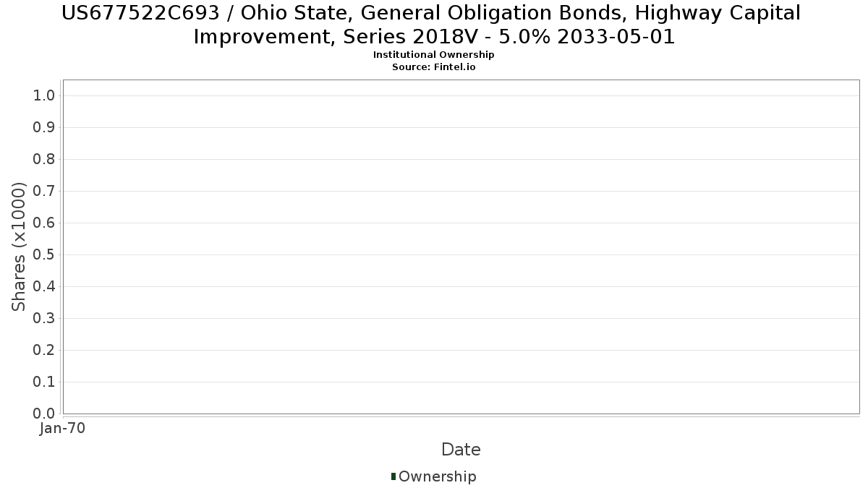The image size is (868, 488).
Task: Click the center of the empty plot area
Action: pyautogui.click(x=461, y=247)
